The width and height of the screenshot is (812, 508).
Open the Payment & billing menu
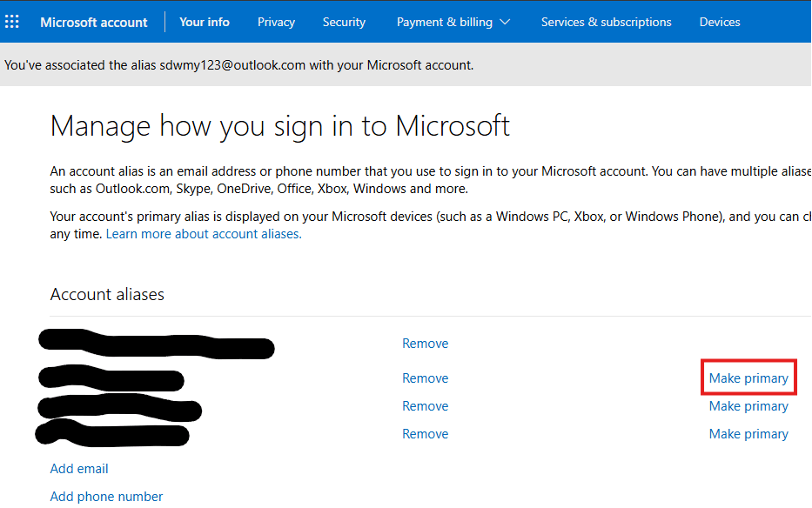[x=453, y=23]
